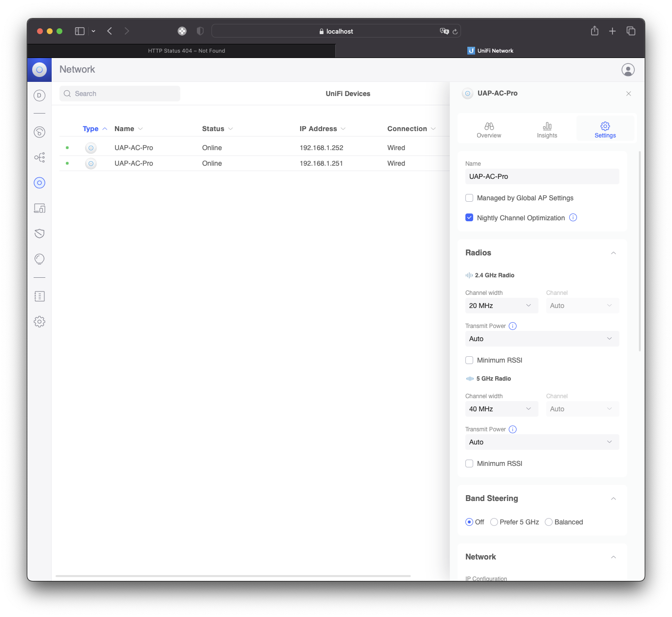Click the device search field
The width and height of the screenshot is (672, 617).
(120, 94)
